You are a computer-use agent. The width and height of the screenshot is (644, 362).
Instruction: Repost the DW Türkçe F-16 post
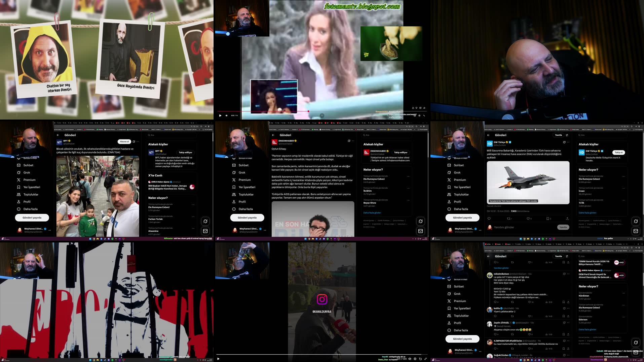[509, 219]
